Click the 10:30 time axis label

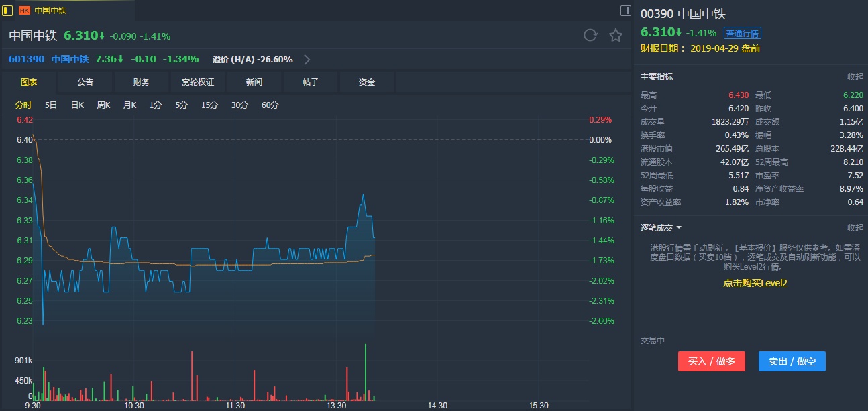pyautogui.click(x=134, y=406)
